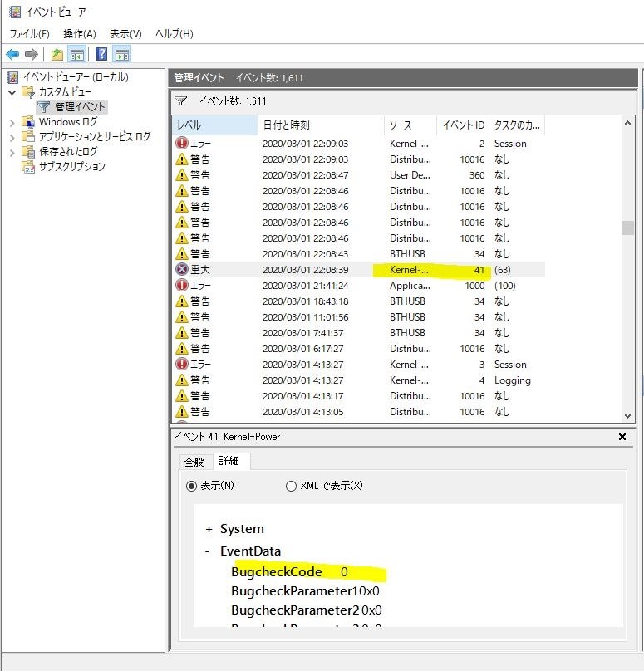Image resolution: width=644 pixels, height=671 pixels.
Task: Click the サブスクリプション icon in tree
Action: tap(29, 166)
